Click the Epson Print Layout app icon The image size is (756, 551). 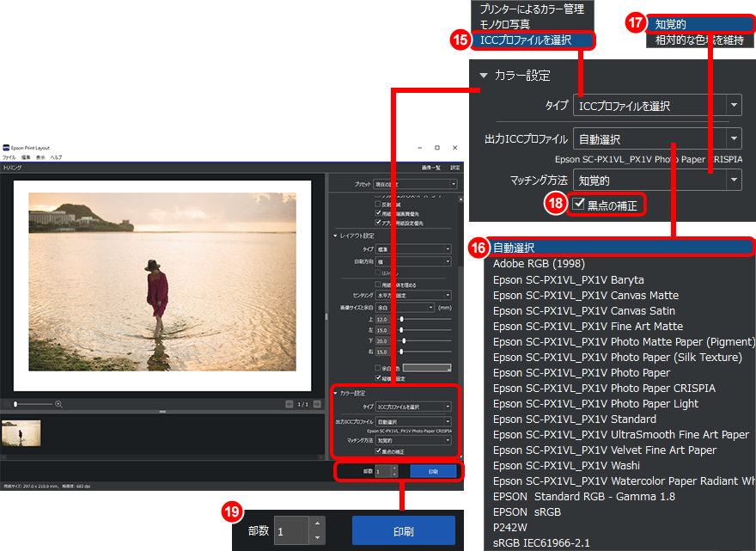coord(5,148)
